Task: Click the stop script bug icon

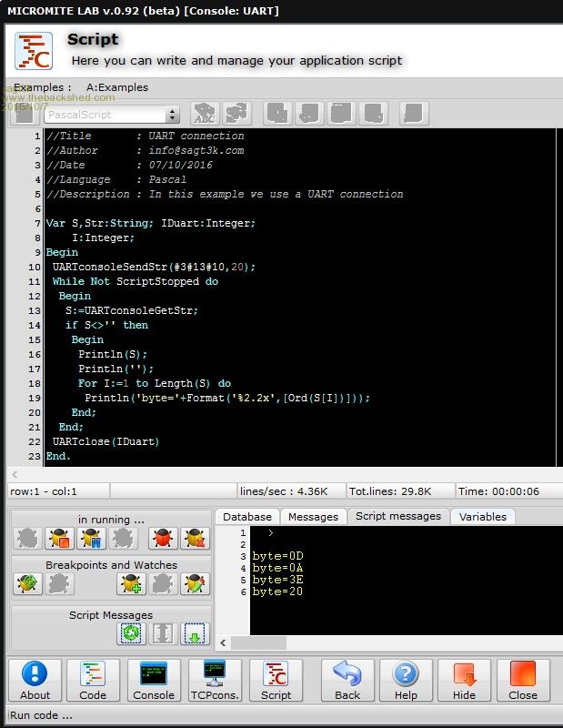Action: pyautogui.click(x=59, y=540)
